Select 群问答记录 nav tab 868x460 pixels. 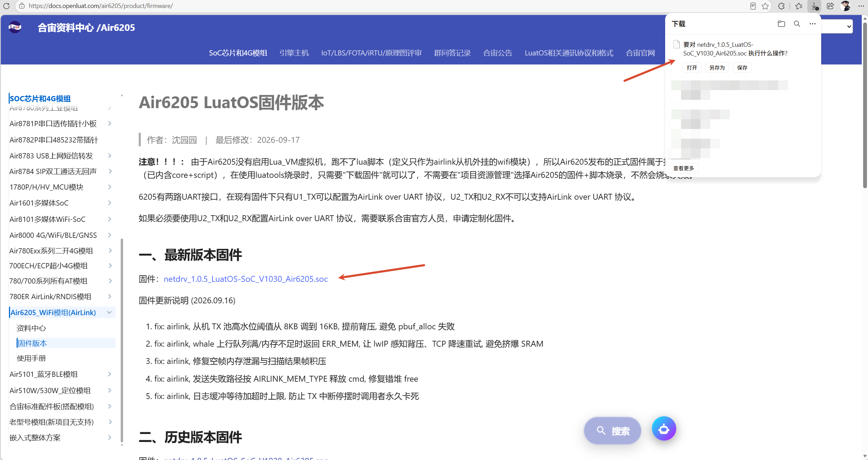(452, 53)
